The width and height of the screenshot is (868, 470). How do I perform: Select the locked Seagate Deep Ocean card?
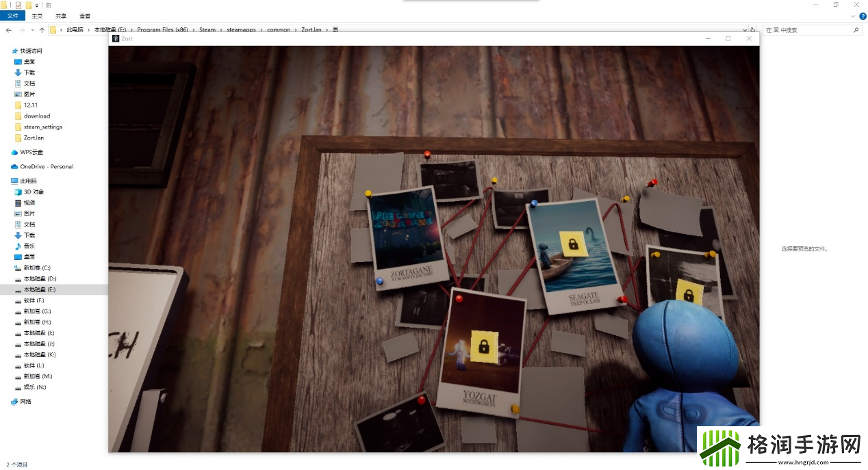tap(574, 253)
